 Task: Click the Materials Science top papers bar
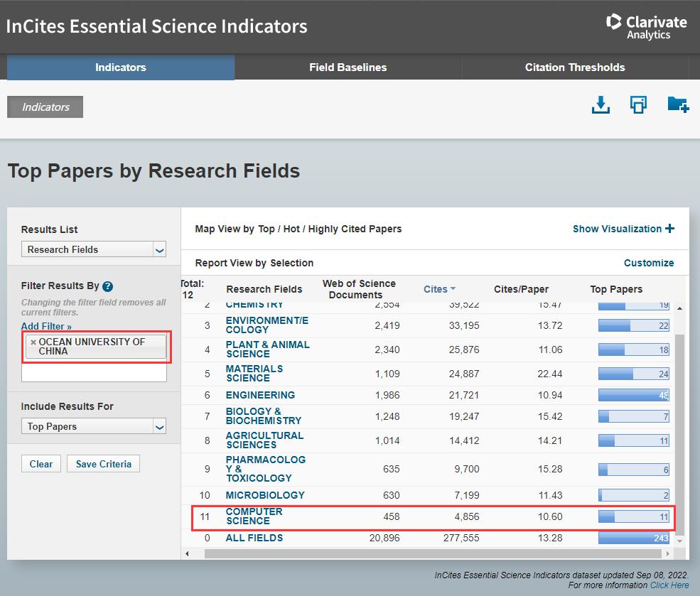pyautogui.click(x=634, y=374)
